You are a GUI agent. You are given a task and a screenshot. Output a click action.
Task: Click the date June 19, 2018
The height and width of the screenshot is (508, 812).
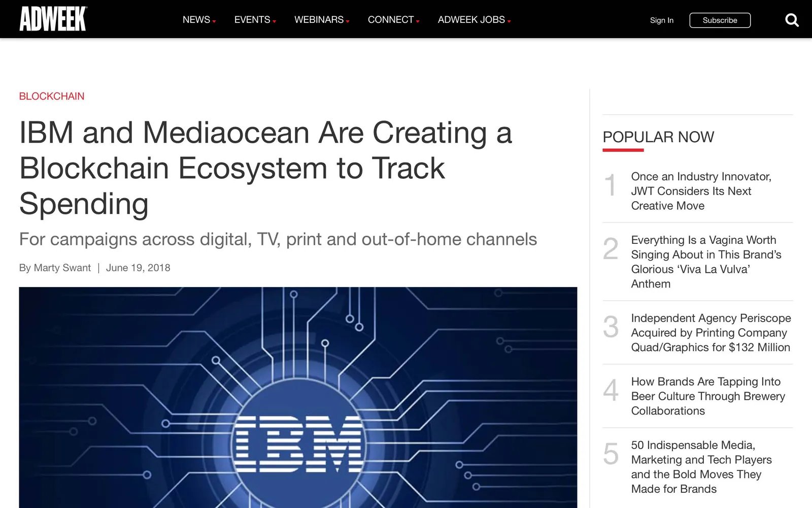pos(138,268)
